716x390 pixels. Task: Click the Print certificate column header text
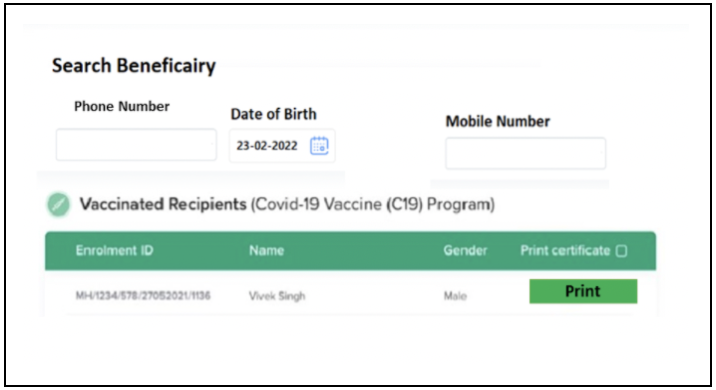pos(565,250)
